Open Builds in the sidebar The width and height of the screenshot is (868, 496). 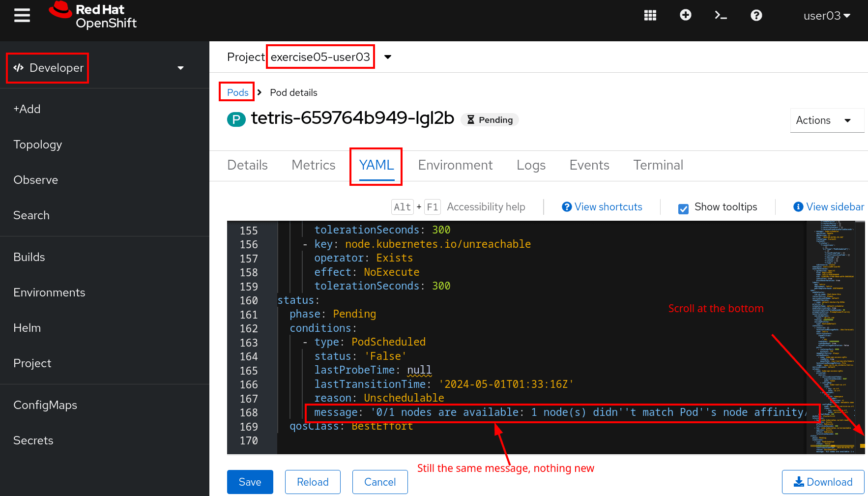(x=29, y=257)
